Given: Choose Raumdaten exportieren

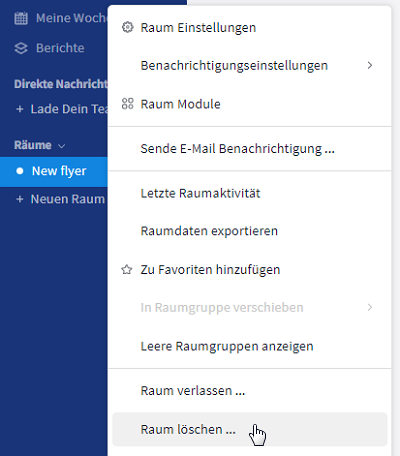Looking at the screenshot, I should [x=250, y=231].
